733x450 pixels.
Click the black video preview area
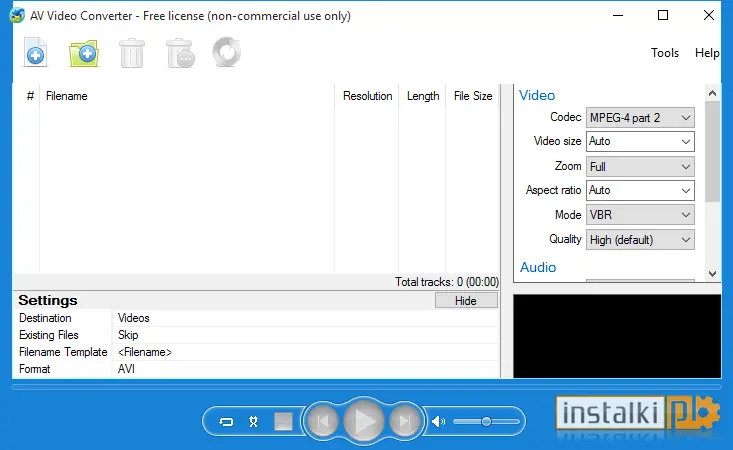(617, 336)
